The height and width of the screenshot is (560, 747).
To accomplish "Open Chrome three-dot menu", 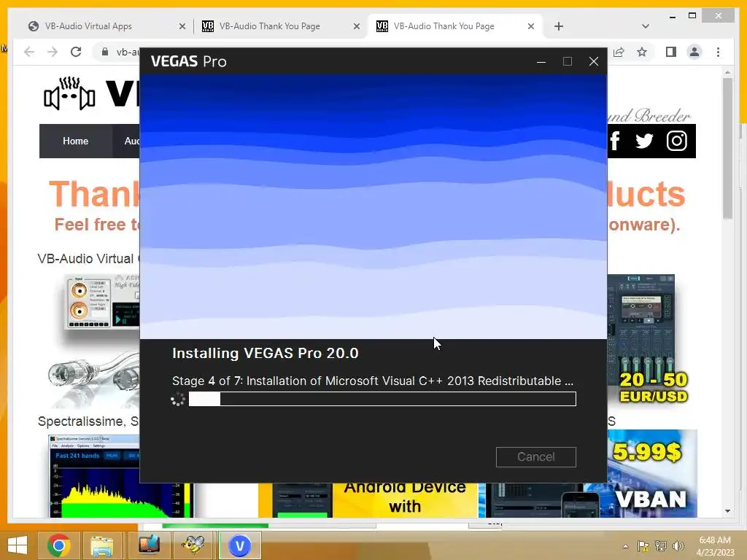I will point(718,52).
